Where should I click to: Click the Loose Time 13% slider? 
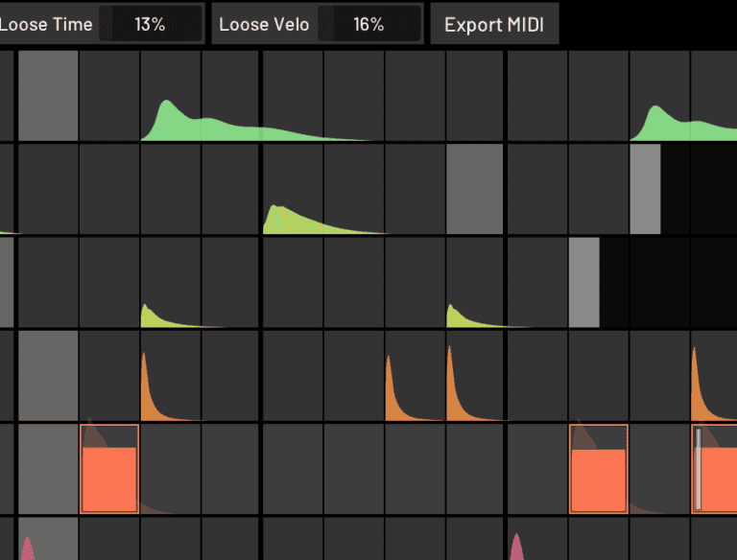click(150, 24)
